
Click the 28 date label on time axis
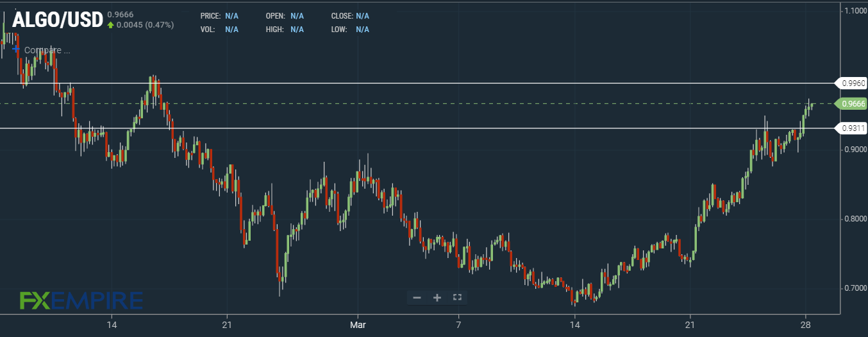[x=806, y=326]
